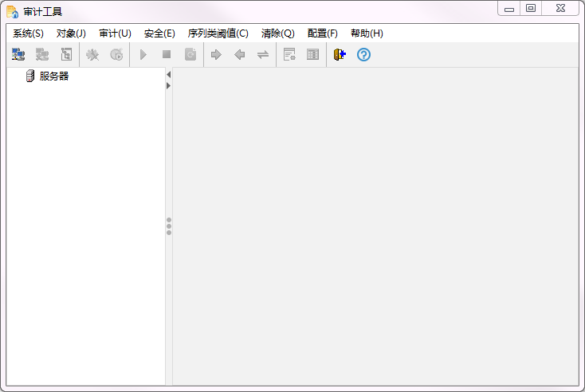Click the right arrow toolbar icon
The height and width of the screenshot is (392, 585).
[x=216, y=55]
